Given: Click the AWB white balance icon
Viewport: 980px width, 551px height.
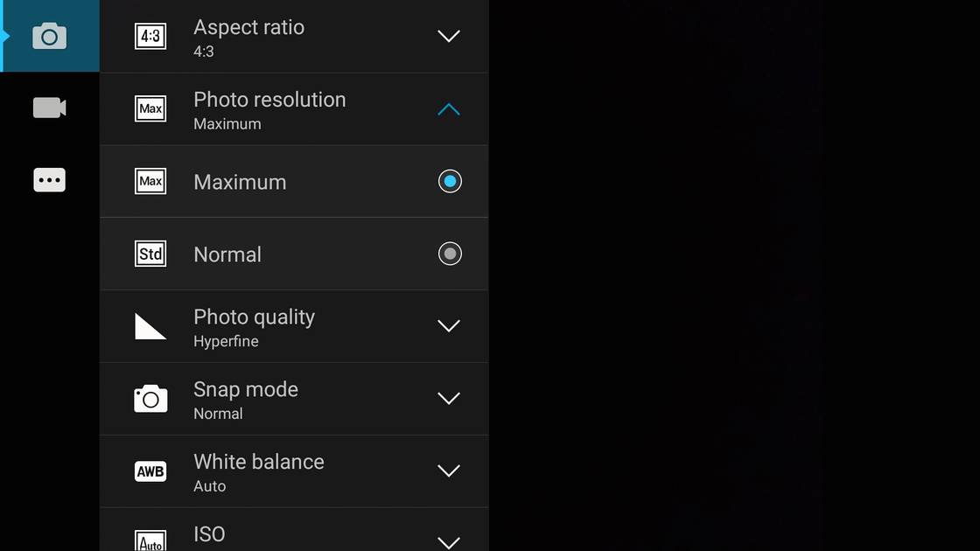Looking at the screenshot, I should 150,471.
